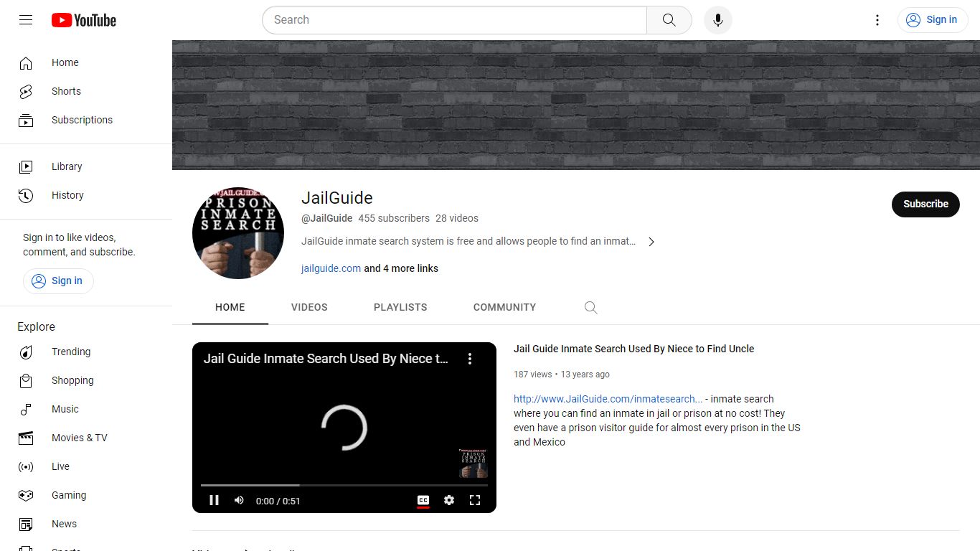
Task: Focus the Search input field
Action: pyautogui.click(x=454, y=20)
